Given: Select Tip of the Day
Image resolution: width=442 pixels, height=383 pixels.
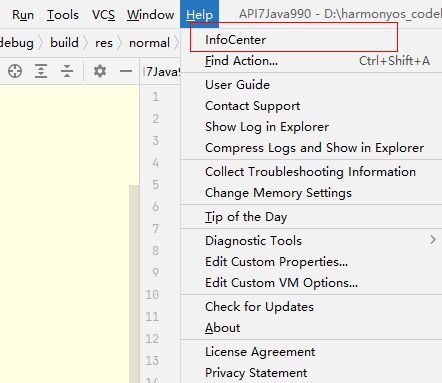Looking at the screenshot, I should click(311, 217).
